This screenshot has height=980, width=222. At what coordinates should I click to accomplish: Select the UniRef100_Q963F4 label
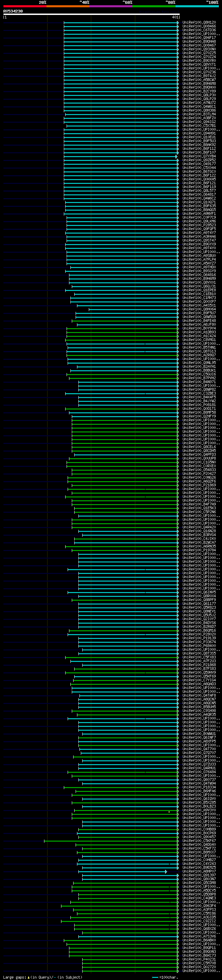point(199,906)
